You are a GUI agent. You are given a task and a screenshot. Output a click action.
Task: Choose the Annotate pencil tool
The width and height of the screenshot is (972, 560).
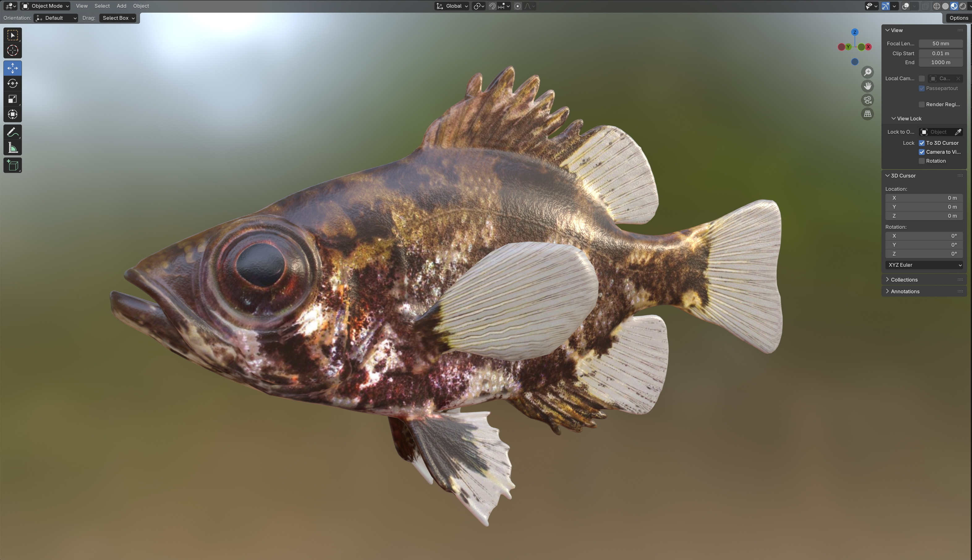click(x=12, y=132)
